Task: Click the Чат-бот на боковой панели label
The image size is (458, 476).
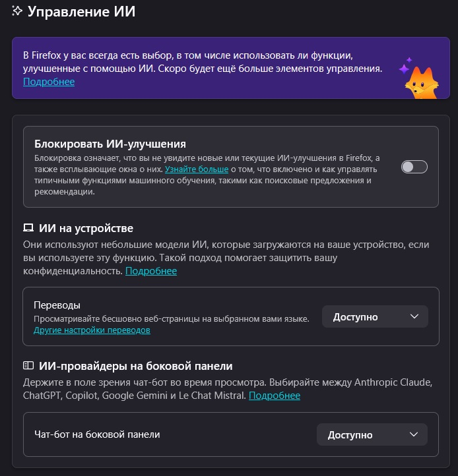Action: pyautogui.click(x=97, y=434)
